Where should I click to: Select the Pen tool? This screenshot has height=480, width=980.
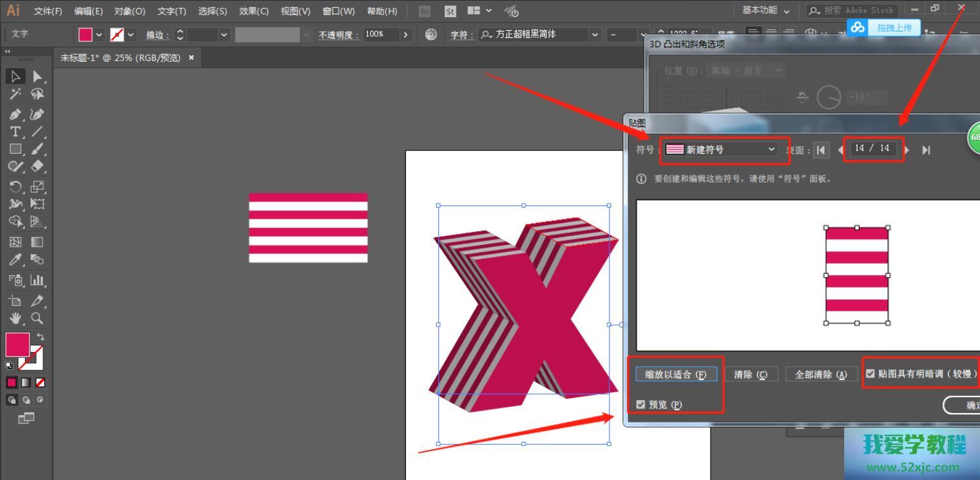16,114
